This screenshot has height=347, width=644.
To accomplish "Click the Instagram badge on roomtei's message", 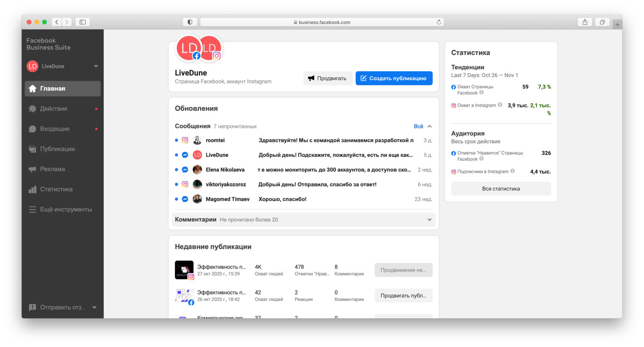I will coord(185,140).
